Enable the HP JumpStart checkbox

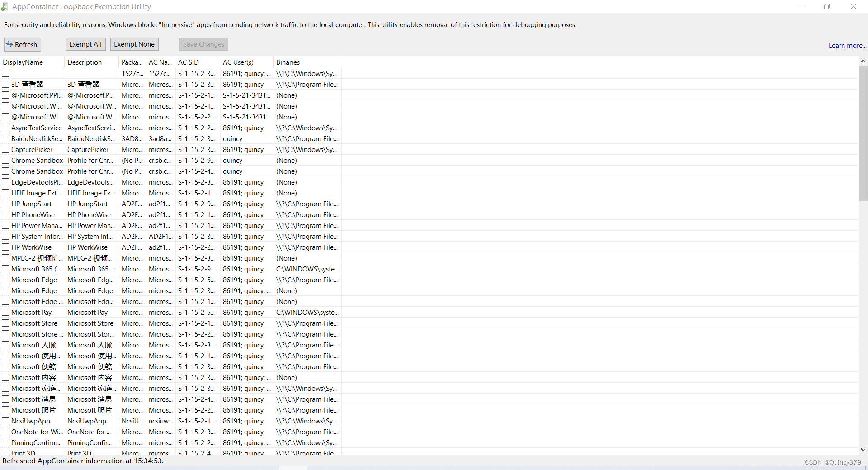coord(5,204)
